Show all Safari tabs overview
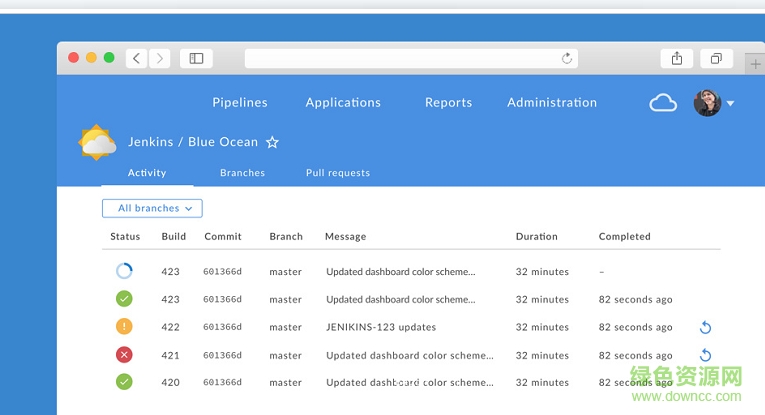The width and height of the screenshot is (765, 415). tap(716, 59)
